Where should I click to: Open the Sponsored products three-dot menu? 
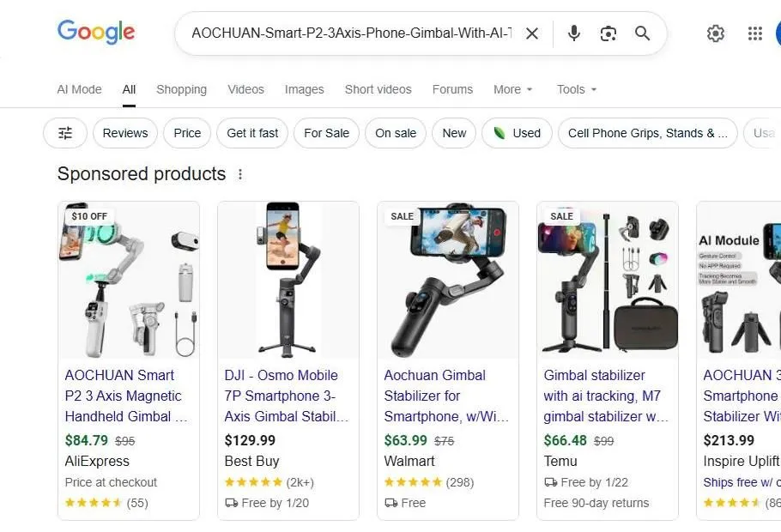point(240,173)
